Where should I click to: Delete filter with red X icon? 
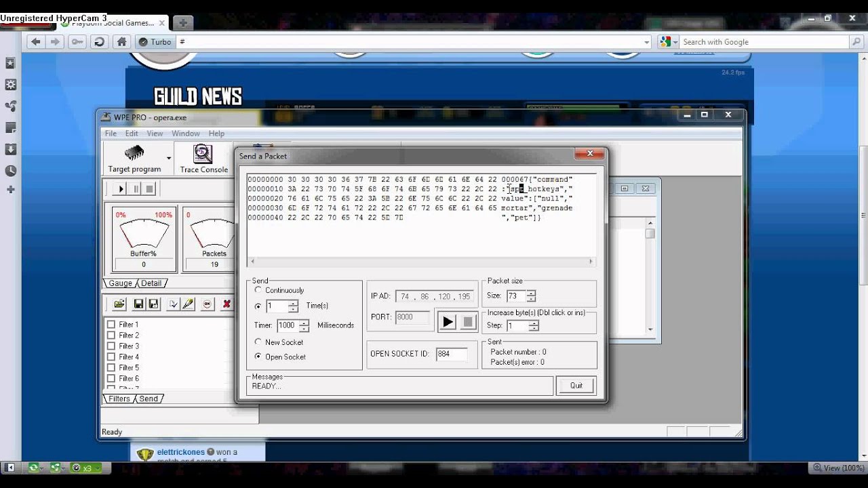[x=226, y=304]
